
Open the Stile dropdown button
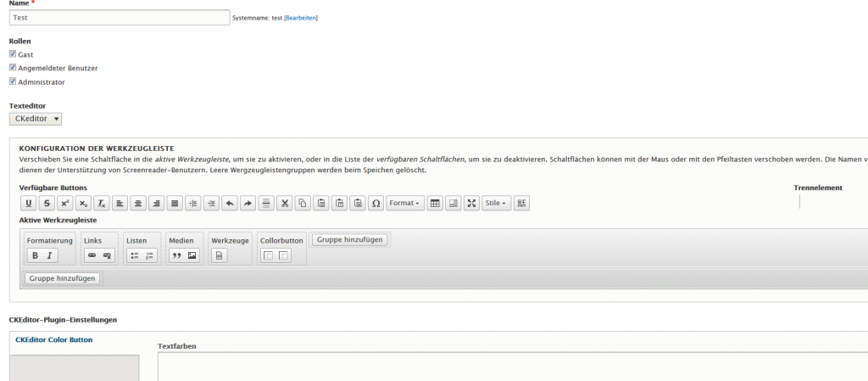point(496,204)
